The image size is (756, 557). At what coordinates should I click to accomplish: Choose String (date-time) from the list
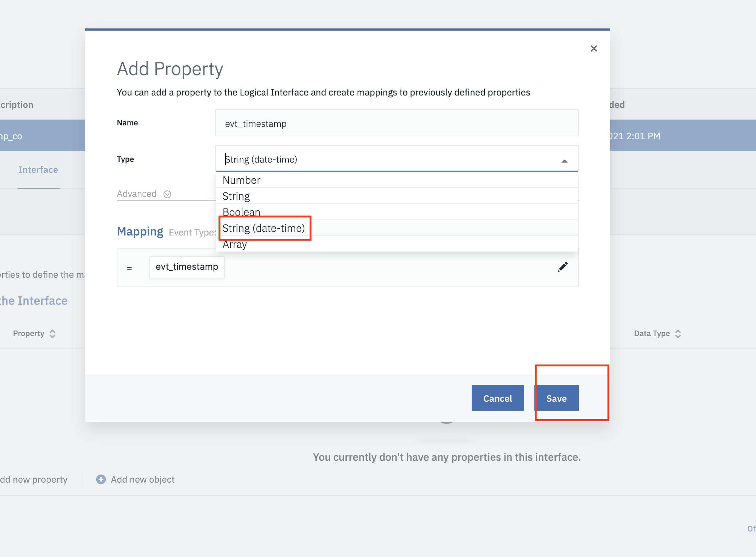click(397, 228)
